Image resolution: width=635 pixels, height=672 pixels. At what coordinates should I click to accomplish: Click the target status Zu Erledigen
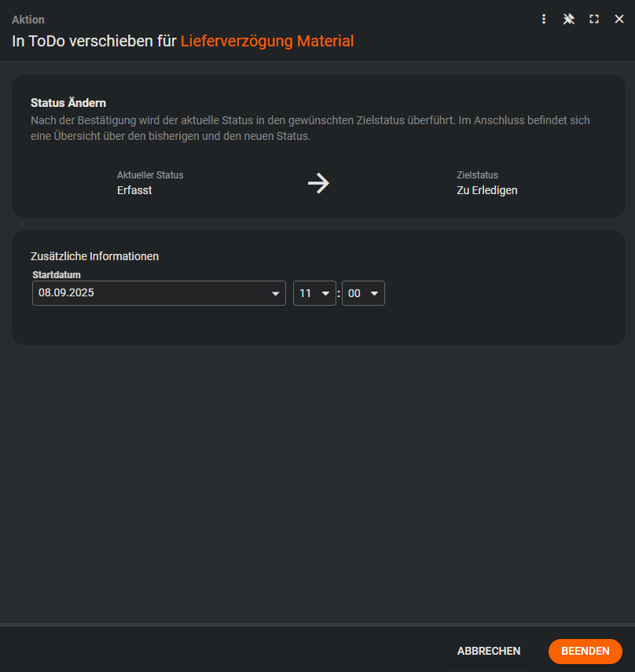486,190
